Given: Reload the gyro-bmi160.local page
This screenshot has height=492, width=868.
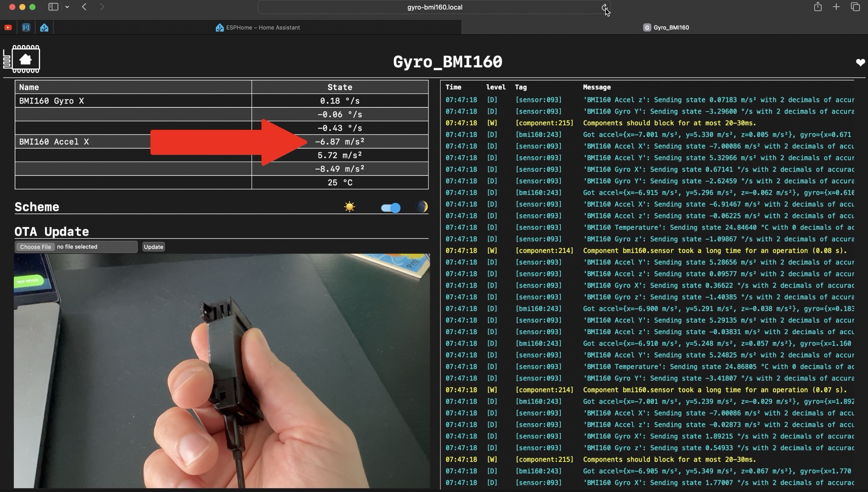Looking at the screenshot, I should 604,7.
